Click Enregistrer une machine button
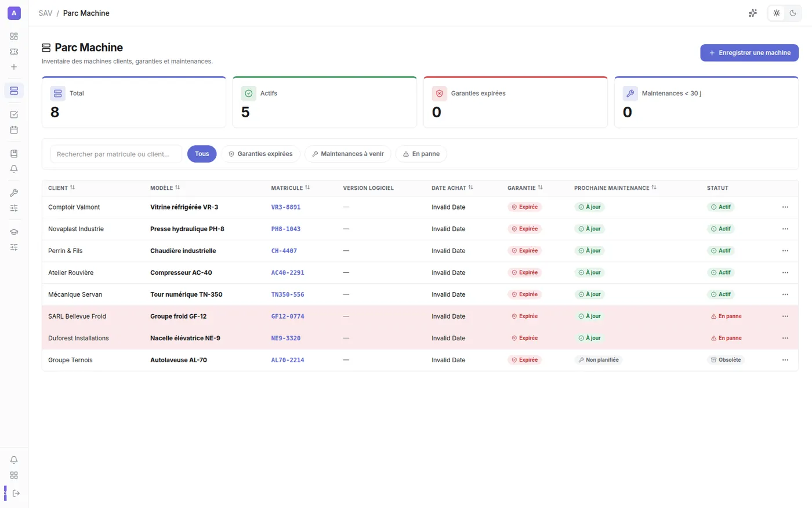 (749, 53)
